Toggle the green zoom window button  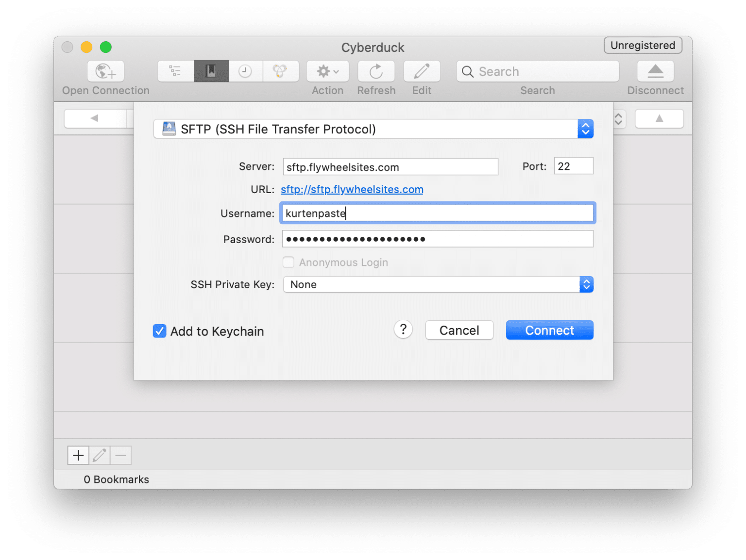pos(105,47)
